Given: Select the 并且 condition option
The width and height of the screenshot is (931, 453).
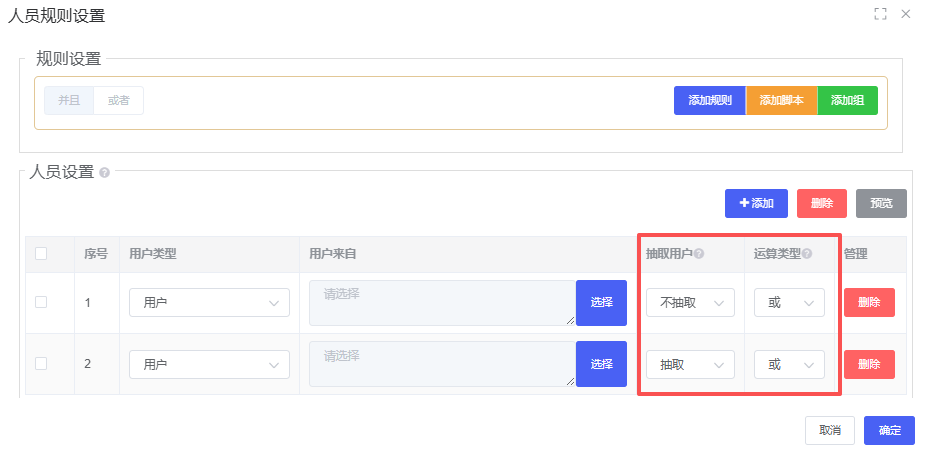Looking at the screenshot, I should [69, 100].
